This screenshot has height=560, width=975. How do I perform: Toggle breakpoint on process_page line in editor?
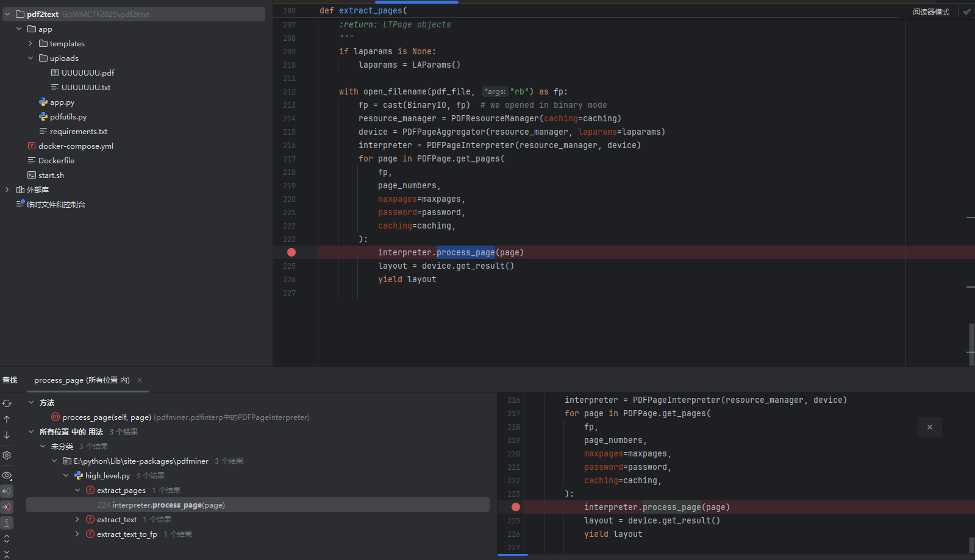click(x=291, y=252)
